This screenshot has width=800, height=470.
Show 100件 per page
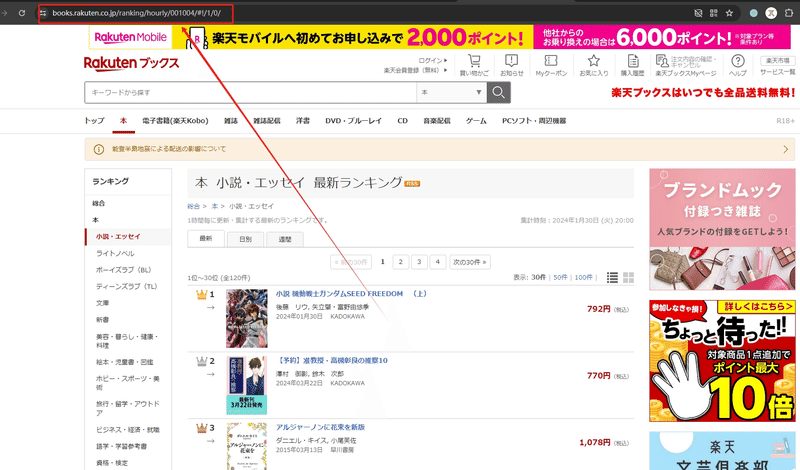coord(584,278)
